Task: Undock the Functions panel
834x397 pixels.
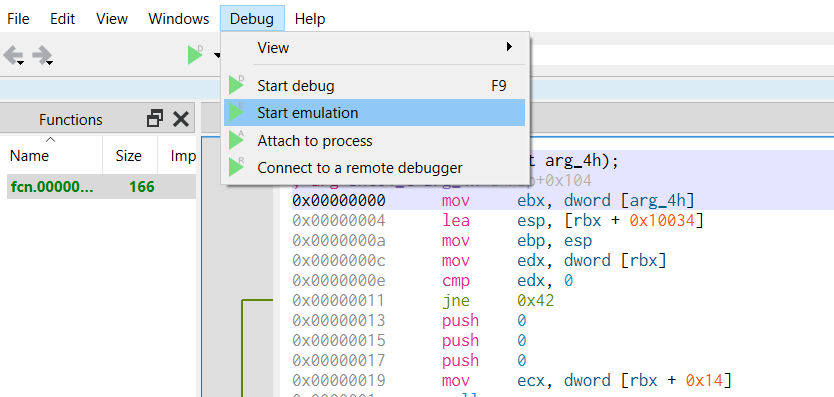Action: pos(155,119)
